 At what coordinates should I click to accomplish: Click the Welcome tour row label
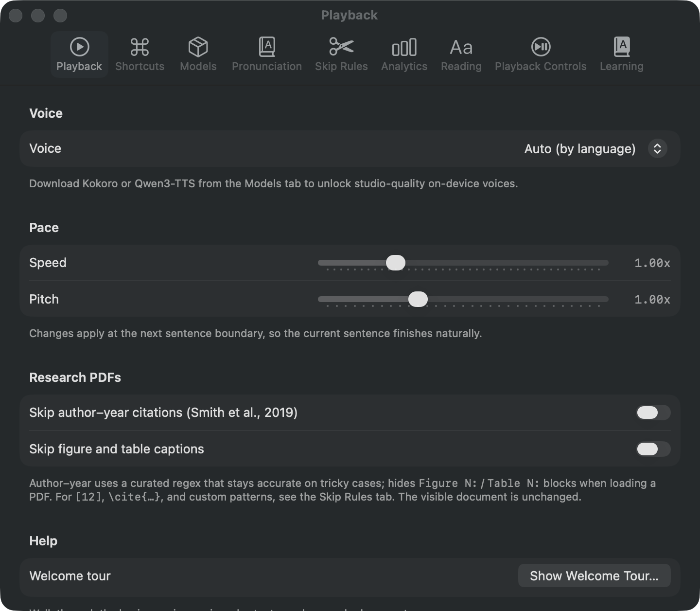[70, 576]
